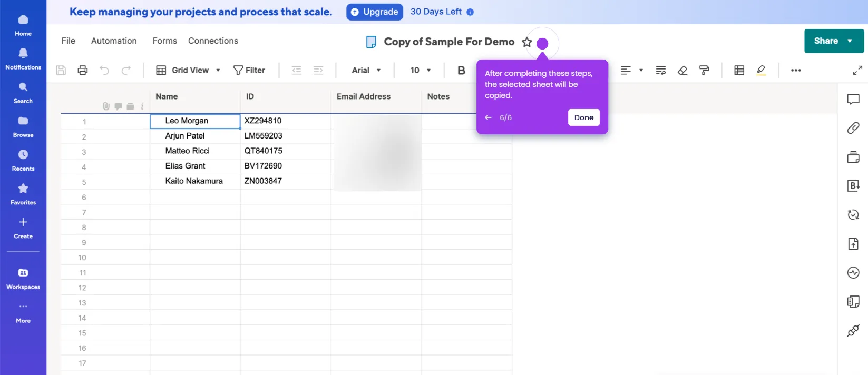The height and width of the screenshot is (375, 868).
Task: Open the Brandfolder panel icon
Action: (853, 185)
